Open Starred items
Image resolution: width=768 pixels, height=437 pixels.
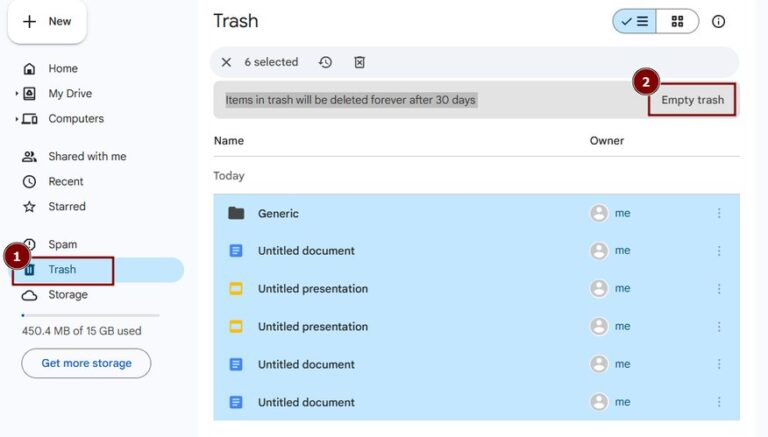(x=67, y=206)
